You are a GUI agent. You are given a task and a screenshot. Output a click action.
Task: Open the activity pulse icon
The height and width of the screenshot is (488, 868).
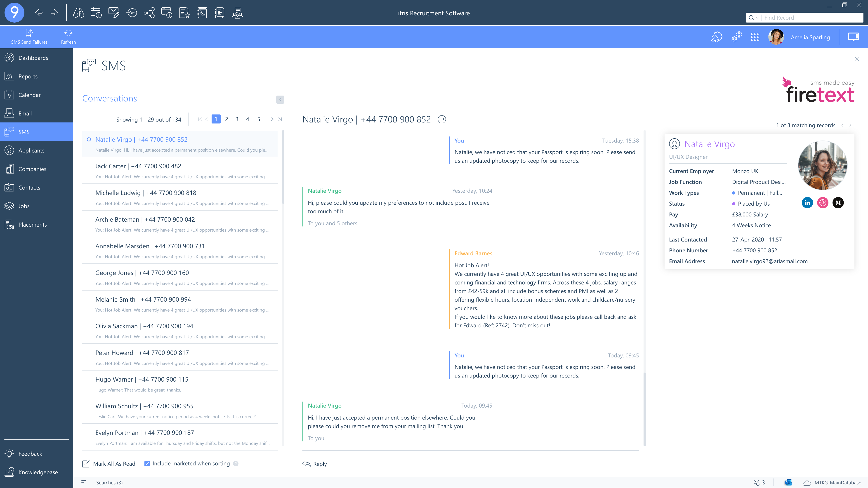click(132, 13)
